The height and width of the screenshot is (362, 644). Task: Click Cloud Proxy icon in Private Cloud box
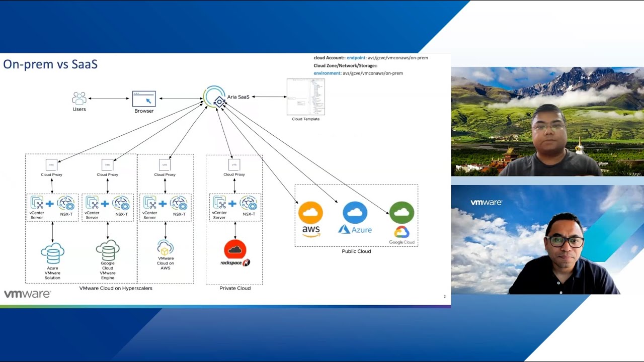point(234,165)
